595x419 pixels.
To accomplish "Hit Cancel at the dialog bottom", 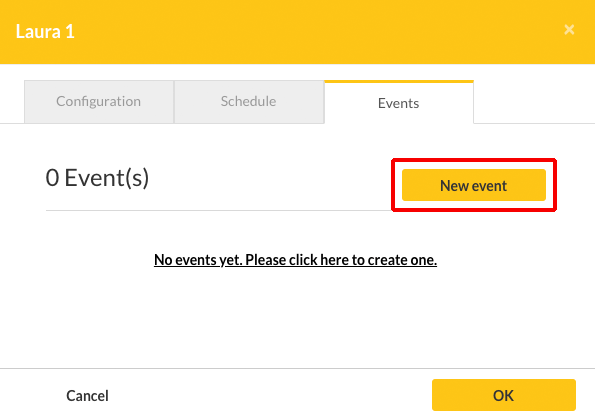I will [87, 395].
